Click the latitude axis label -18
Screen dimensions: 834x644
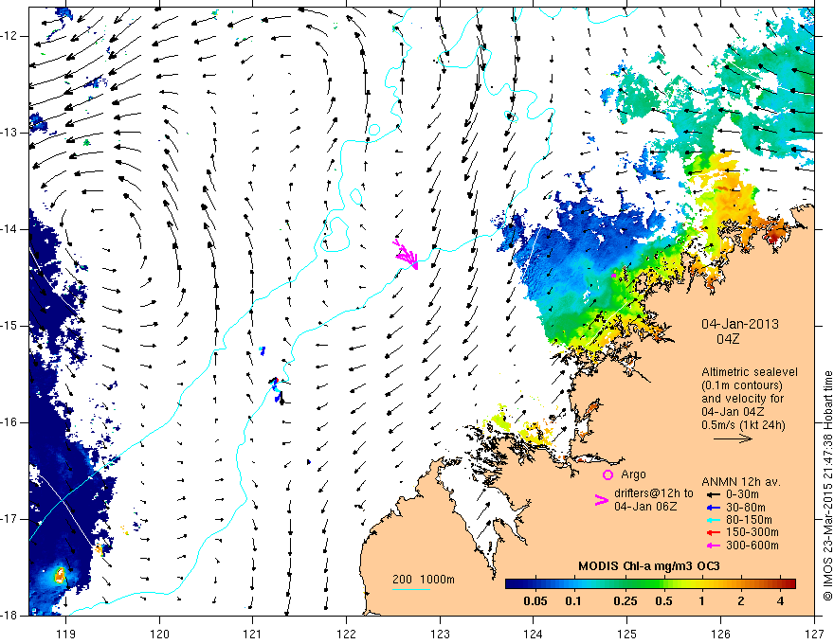point(9,616)
